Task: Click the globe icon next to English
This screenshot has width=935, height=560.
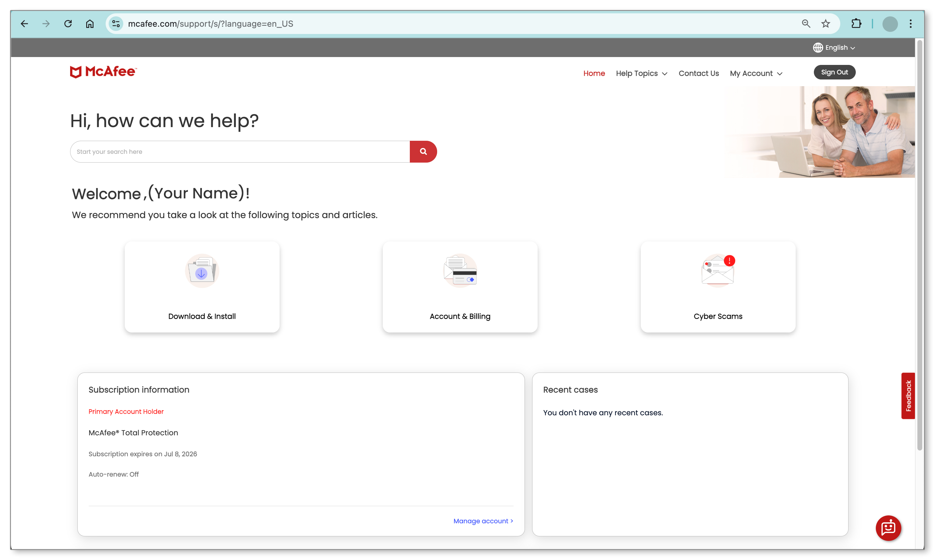Action: pos(818,47)
